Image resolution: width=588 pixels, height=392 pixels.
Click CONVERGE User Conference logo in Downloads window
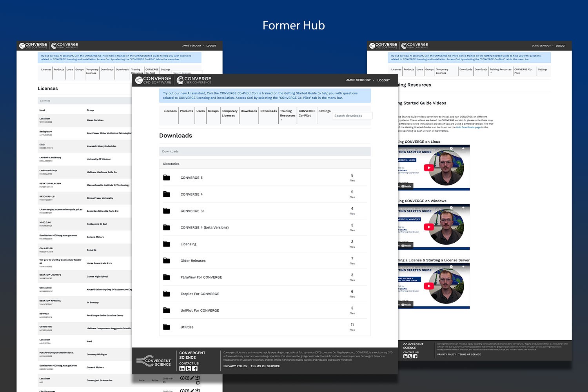point(194,80)
